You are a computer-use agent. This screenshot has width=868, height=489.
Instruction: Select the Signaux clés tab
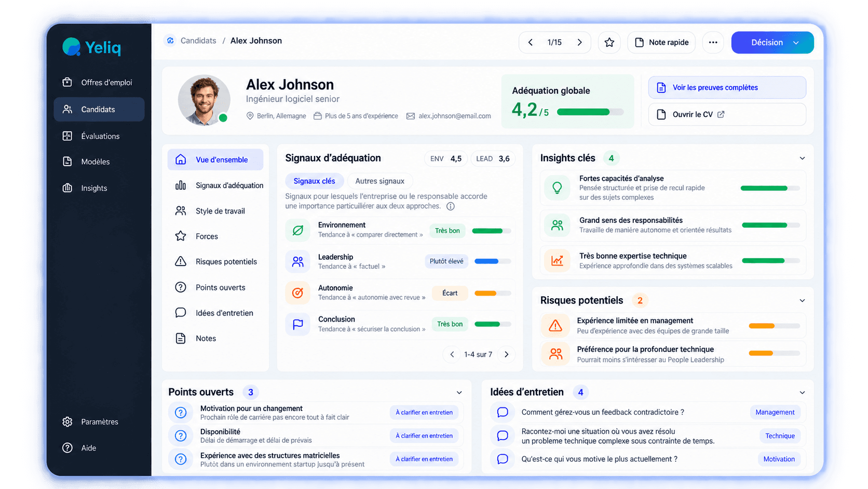click(x=314, y=181)
